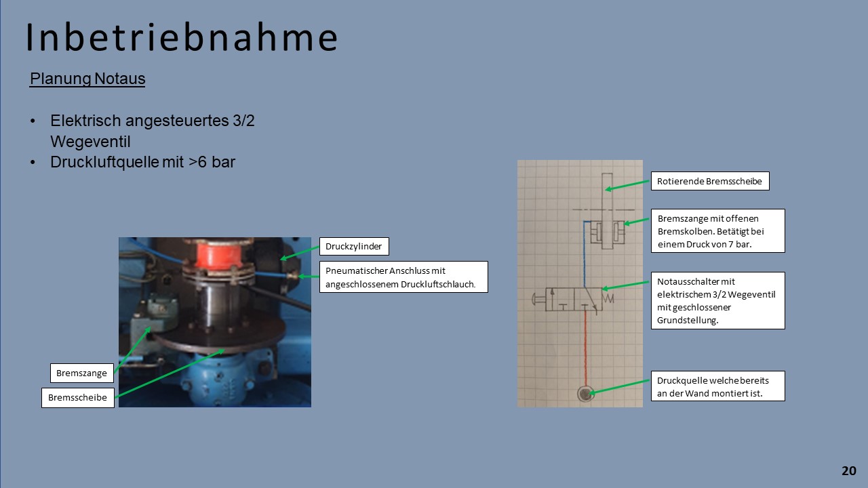Click the red pressure cylinder in the photo
The image size is (868, 488).
click(214, 253)
